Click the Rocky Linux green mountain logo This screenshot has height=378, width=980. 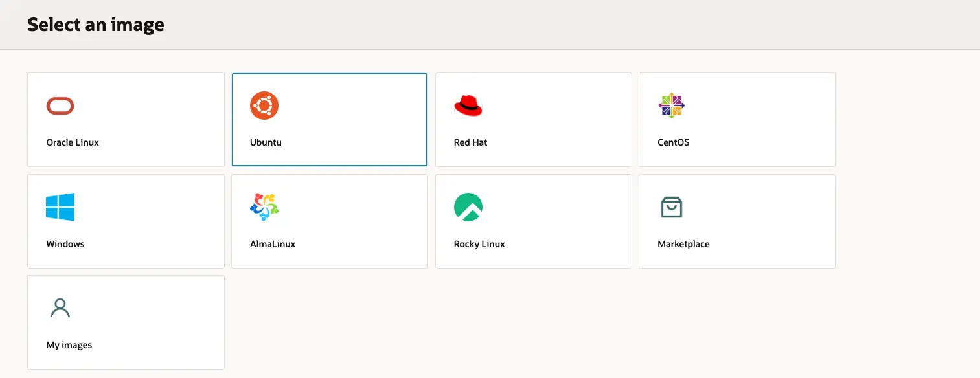tap(468, 207)
